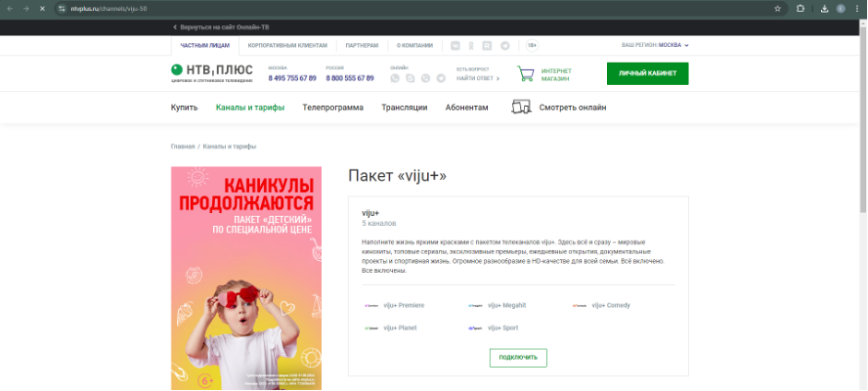Screen dimensions: 868x391
Task: Click the browser address bar URL
Action: (x=109, y=9)
